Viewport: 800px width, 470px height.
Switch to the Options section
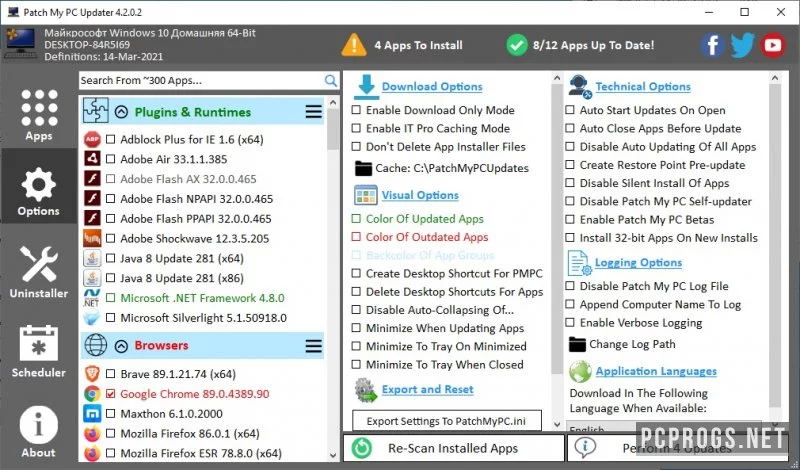coord(39,186)
